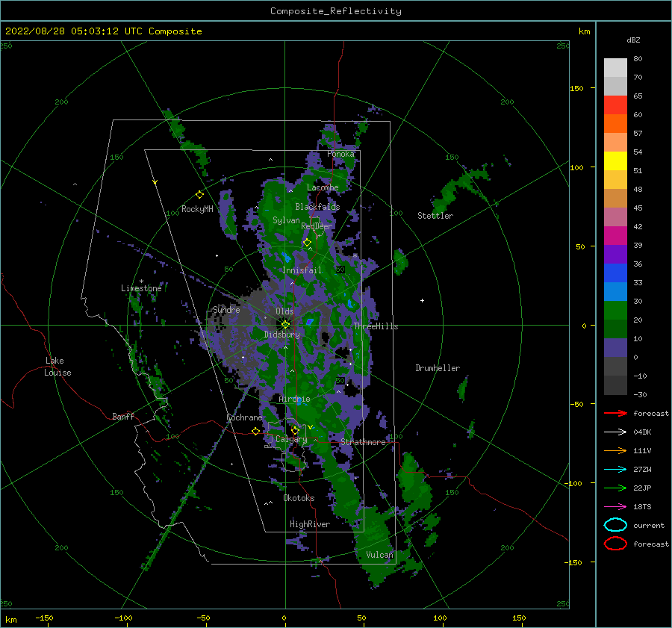
Task: Click the yellow diamond marker below Cochrane
Action: [255, 432]
